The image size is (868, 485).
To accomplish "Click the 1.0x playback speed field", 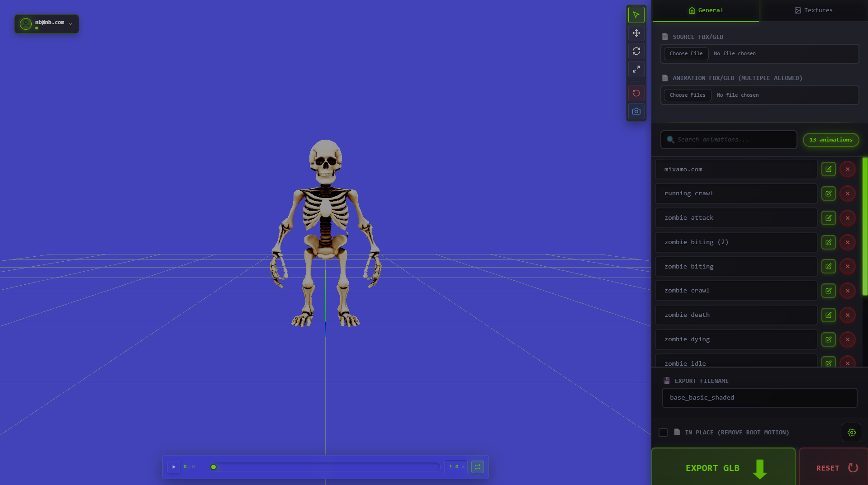I will coord(456,467).
